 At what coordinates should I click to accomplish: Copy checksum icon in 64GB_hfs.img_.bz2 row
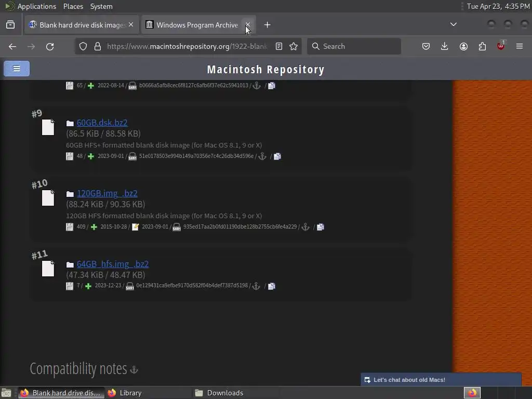(271, 286)
